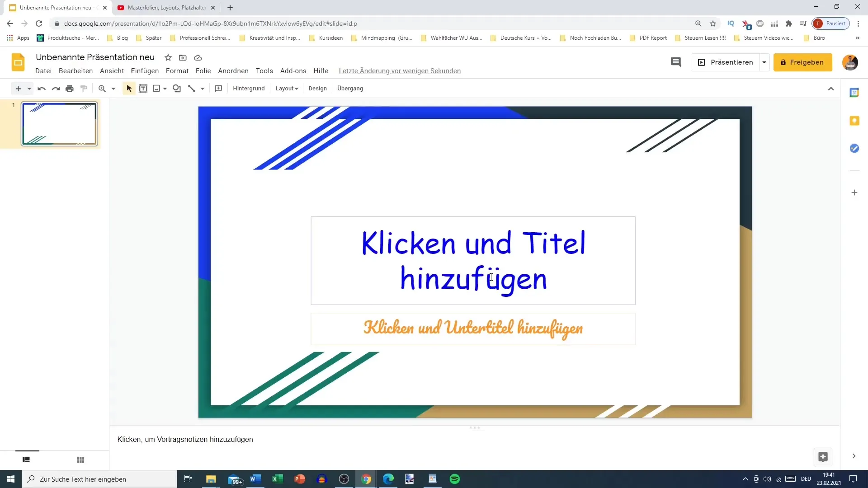Click the Hintergrund toolbar button

[x=248, y=88]
